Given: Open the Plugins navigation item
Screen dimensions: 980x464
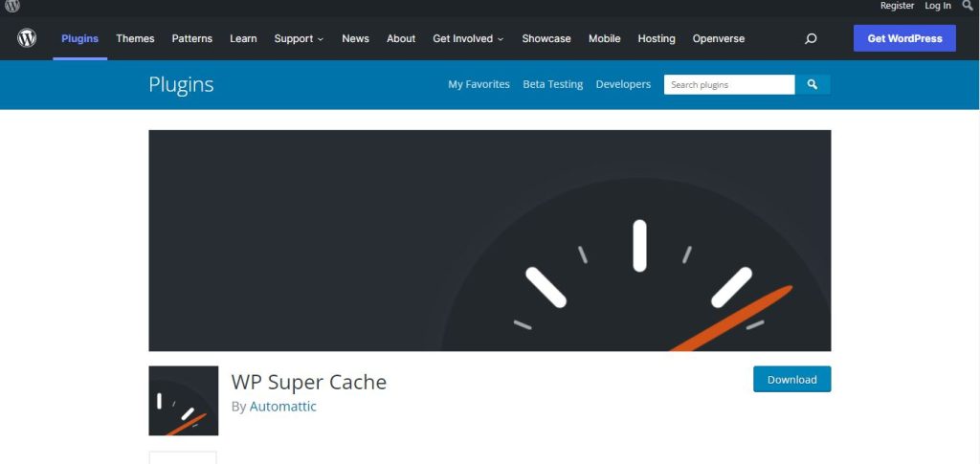Looking at the screenshot, I should point(80,38).
